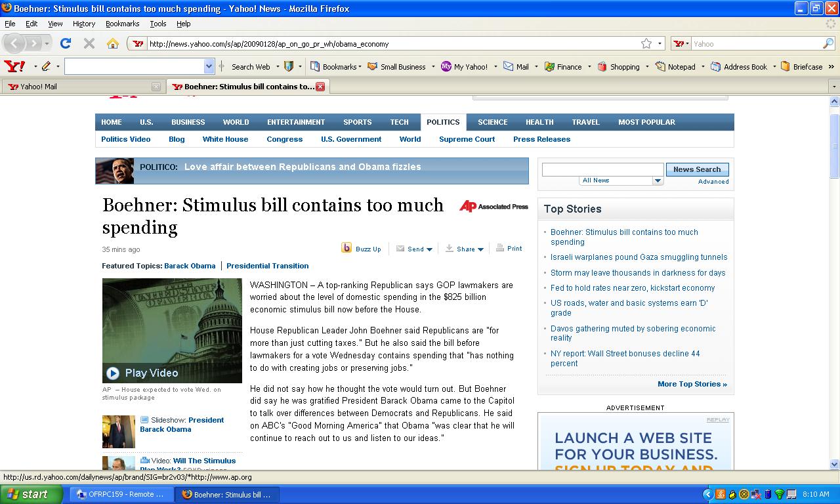Open the Bookmarks menu in menu bar
The height and width of the screenshot is (504, 840).
122,24
